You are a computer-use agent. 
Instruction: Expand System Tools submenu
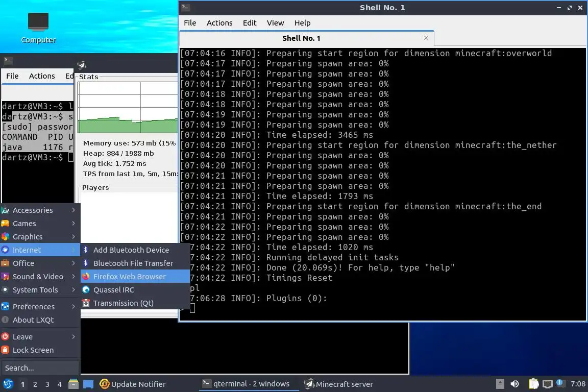pyautogui.click(x=40, y=290)
